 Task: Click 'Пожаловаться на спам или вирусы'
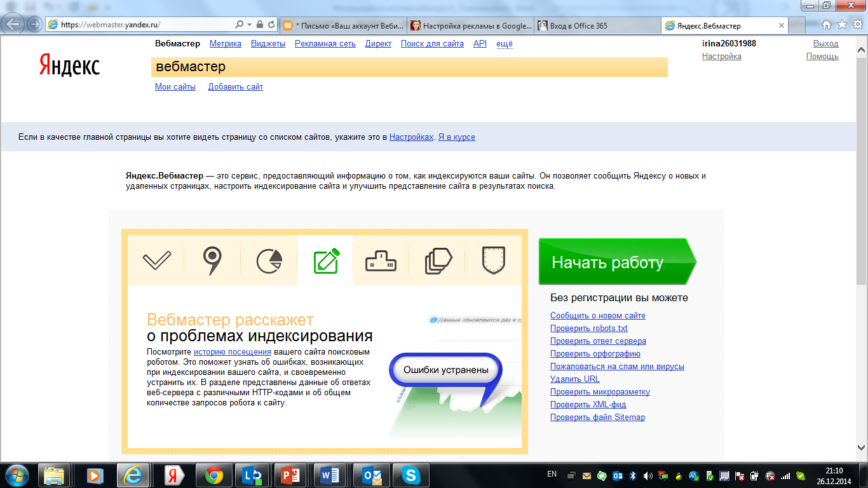tap(617, 367)
